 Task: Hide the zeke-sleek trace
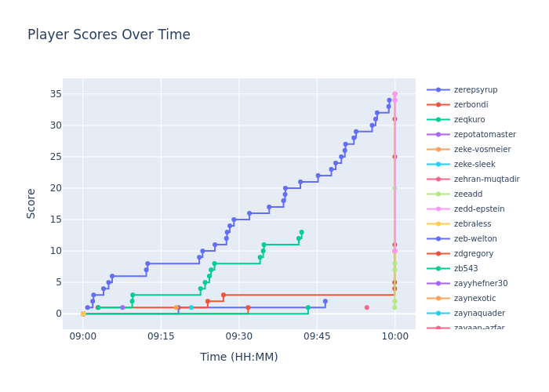click(474, 165)
